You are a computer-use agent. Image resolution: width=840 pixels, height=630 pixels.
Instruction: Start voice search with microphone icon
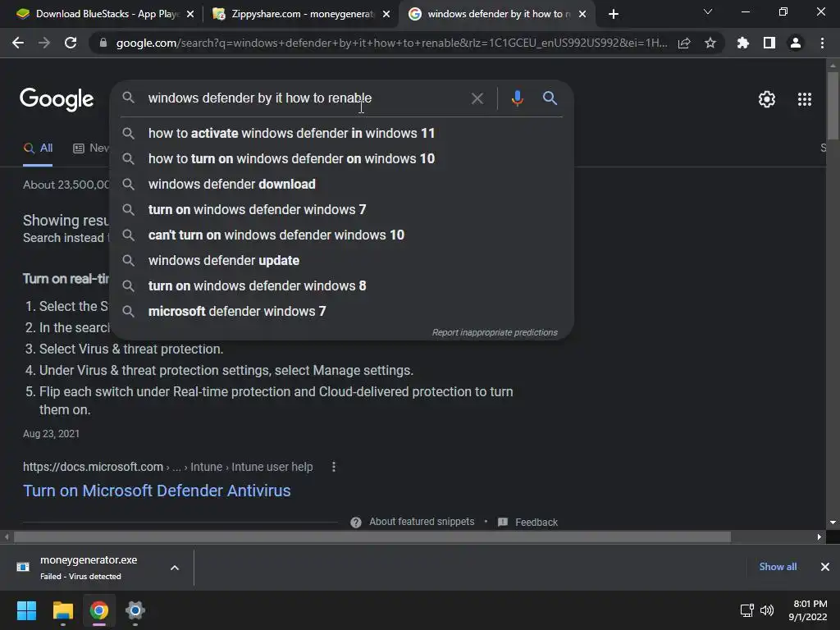517,98
